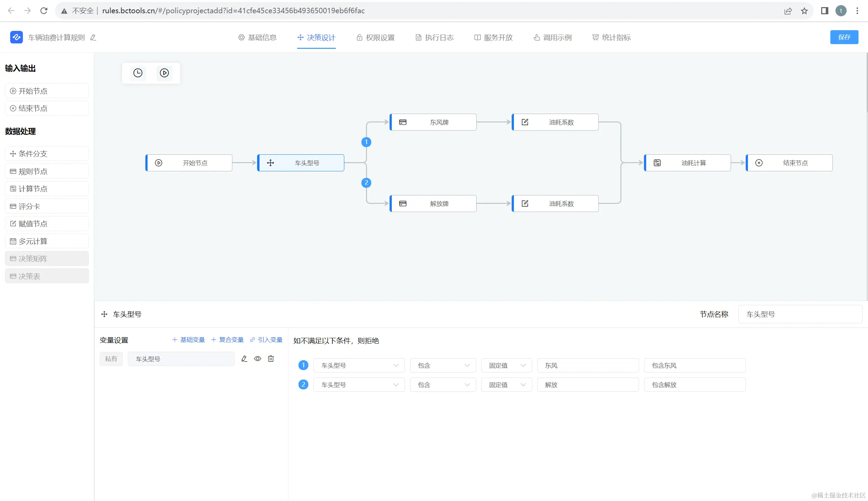Click pencil icon next to project title
868x501 pixels.
pyautogui.click(x=93, y=38)
